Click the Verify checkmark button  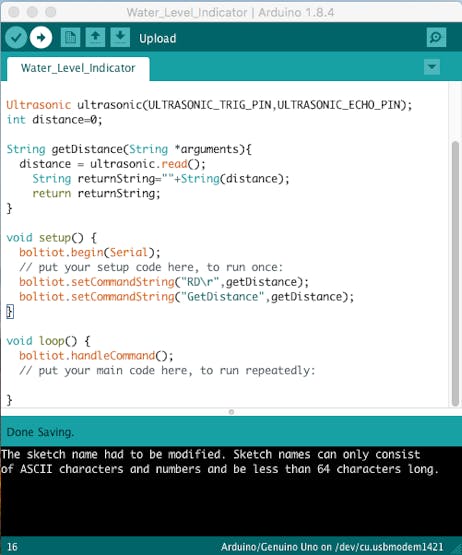click(16, 37)
